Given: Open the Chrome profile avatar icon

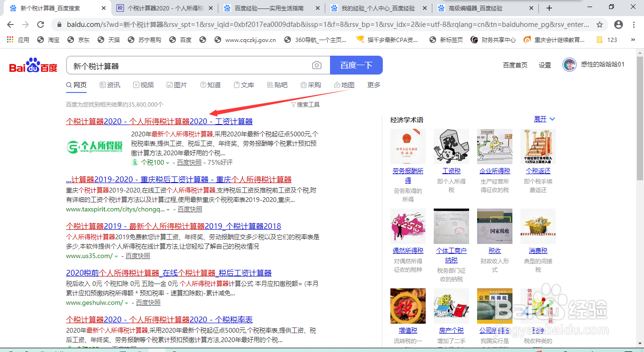Looking at the screenshot, I should point(619,25).
